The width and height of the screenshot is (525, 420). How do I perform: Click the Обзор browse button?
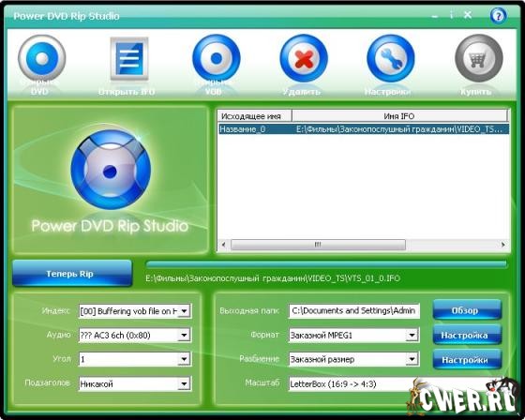click(467, 310)
